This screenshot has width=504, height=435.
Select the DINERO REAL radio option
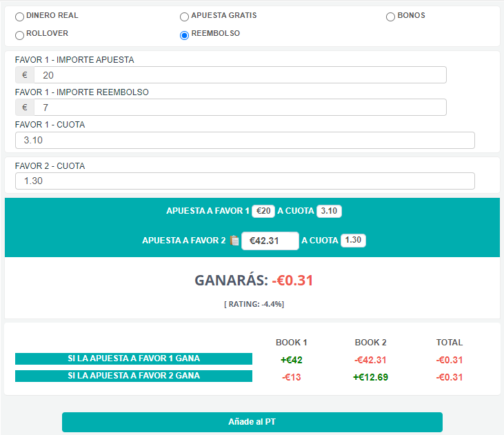point(19,17)
